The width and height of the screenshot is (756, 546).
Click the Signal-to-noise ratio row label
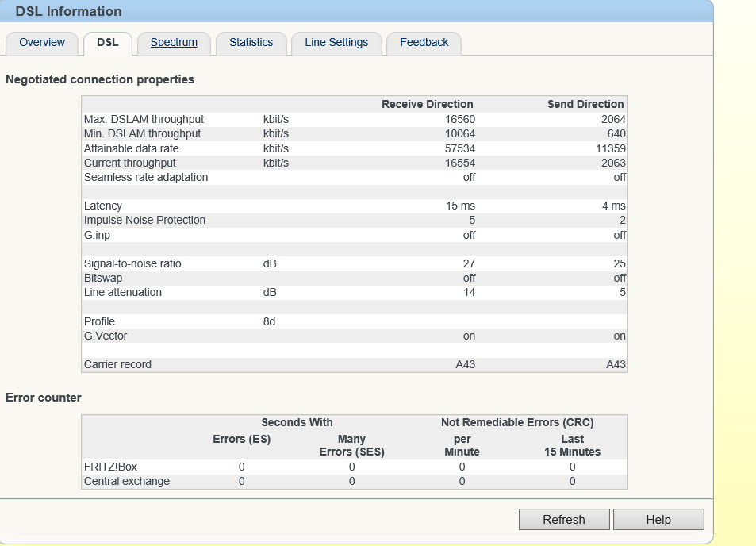[x=132, y=263]
